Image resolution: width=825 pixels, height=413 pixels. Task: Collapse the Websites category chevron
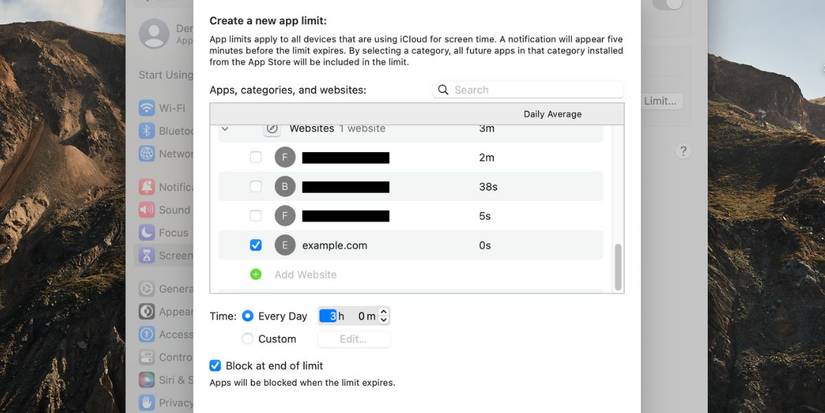pos(225,129)
